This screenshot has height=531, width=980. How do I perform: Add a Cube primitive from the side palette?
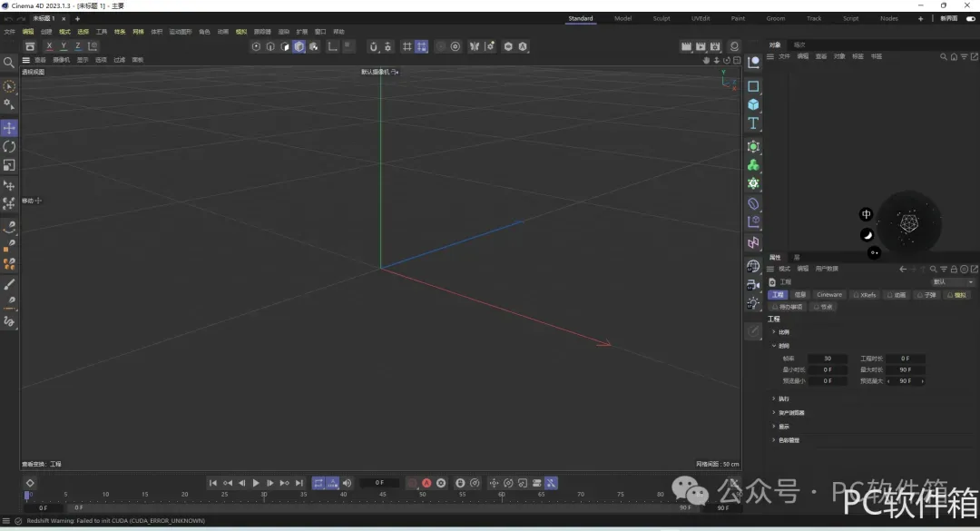(754, 104)
